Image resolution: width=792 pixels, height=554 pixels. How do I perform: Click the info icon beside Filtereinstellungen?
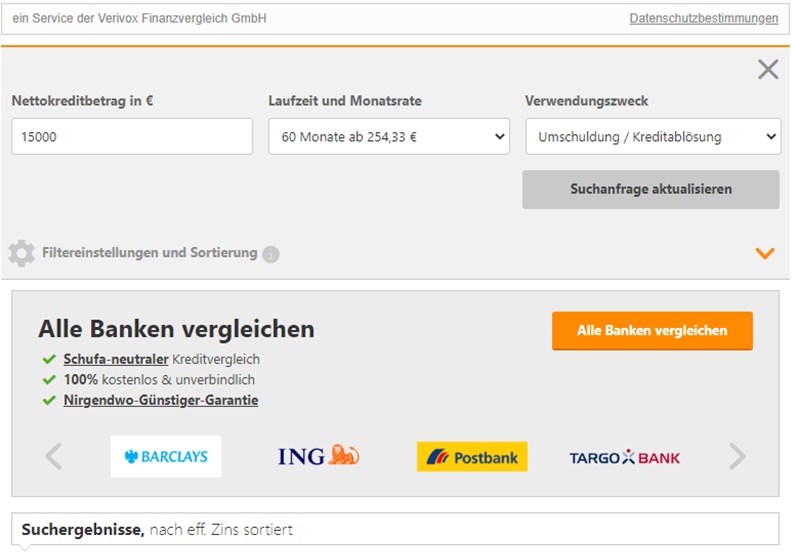(x=271, y=254)
